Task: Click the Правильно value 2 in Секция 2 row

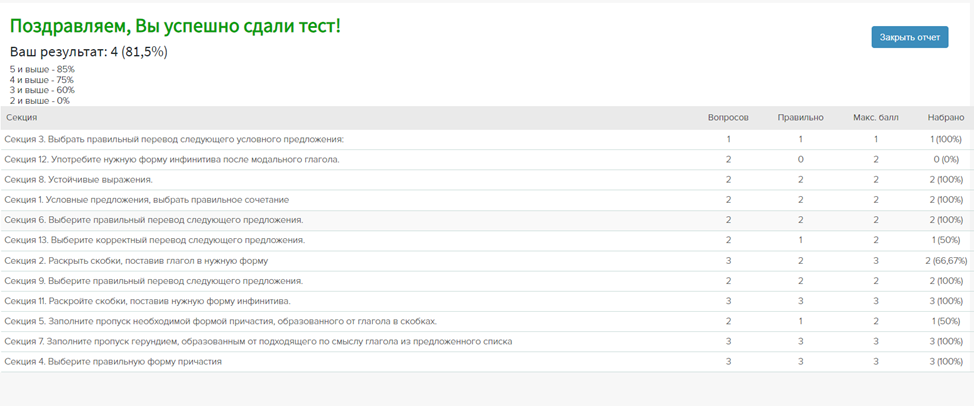Action: [801, 261]
